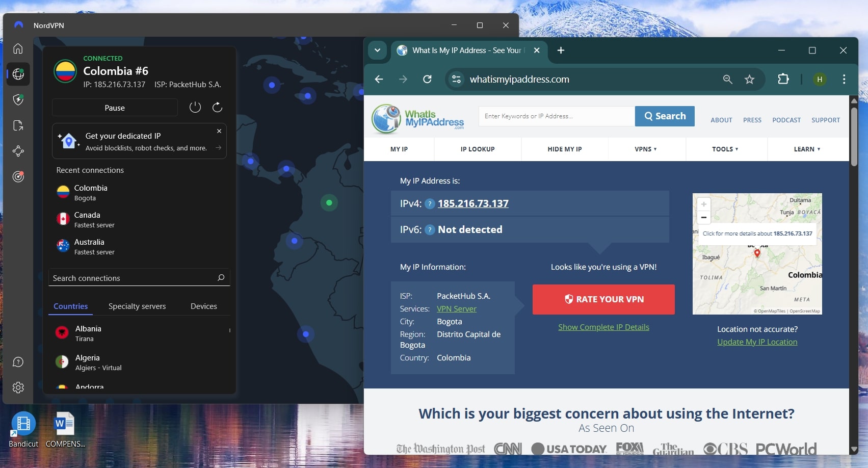
Task: Open NordVPN help via question mark icon
Action: [x=18, y=362]
